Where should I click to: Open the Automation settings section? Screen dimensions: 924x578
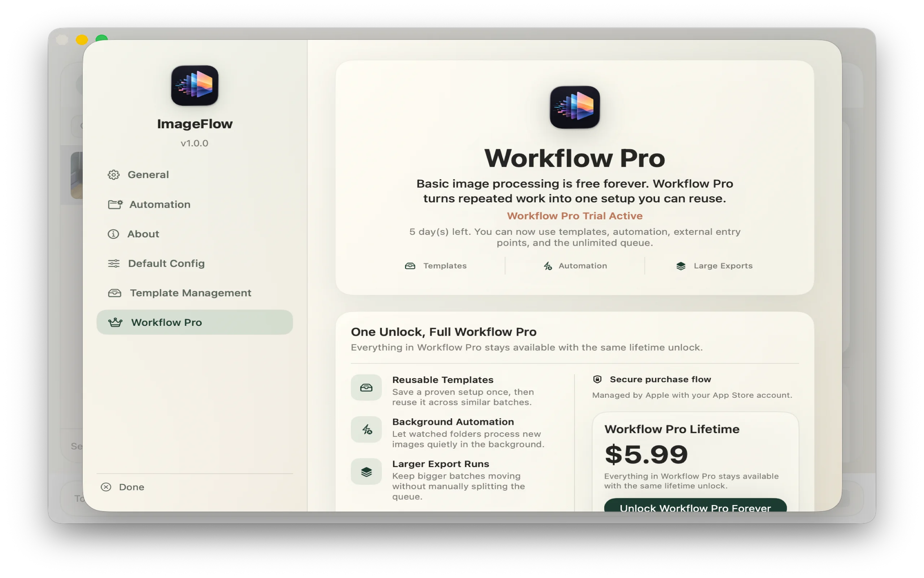[x=195, y=204]
